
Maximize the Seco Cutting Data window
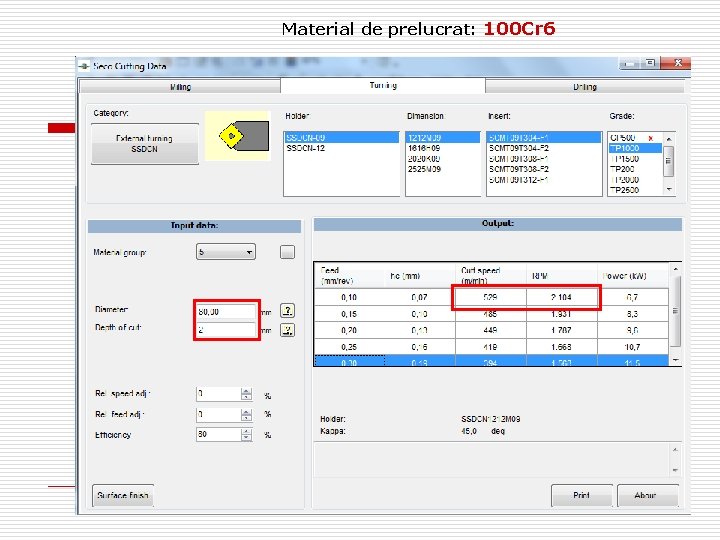651,63
